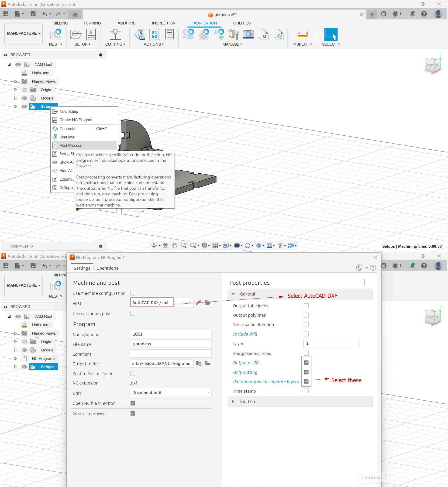Select Create NC Program menu entry
Screen dimensions: 448x488
76,120
